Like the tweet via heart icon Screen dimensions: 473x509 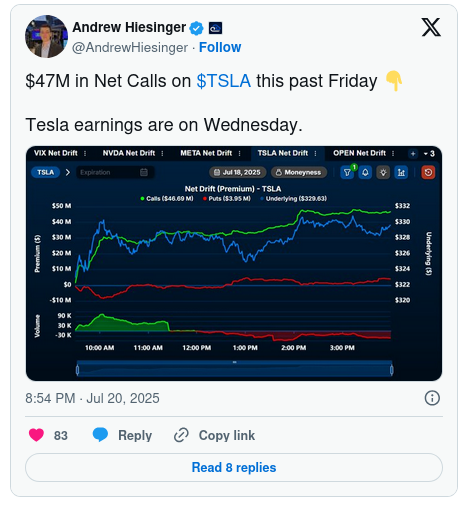click(x=36, y=435)
